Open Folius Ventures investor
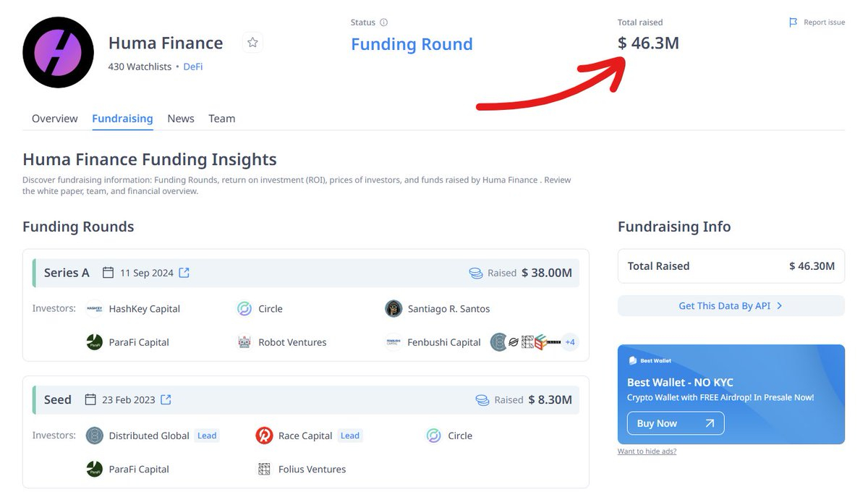868x492 pixels. point(312,469)
